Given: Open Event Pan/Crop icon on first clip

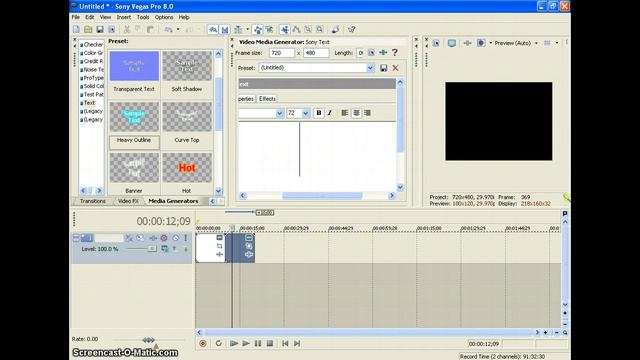Looking at the screenshot, I should [x=220, y=246].
